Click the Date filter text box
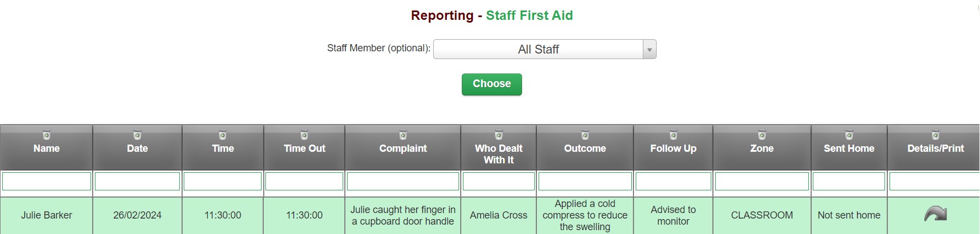Image resolution: width=980 pixels, height=234 pixels. click(137, 181)
